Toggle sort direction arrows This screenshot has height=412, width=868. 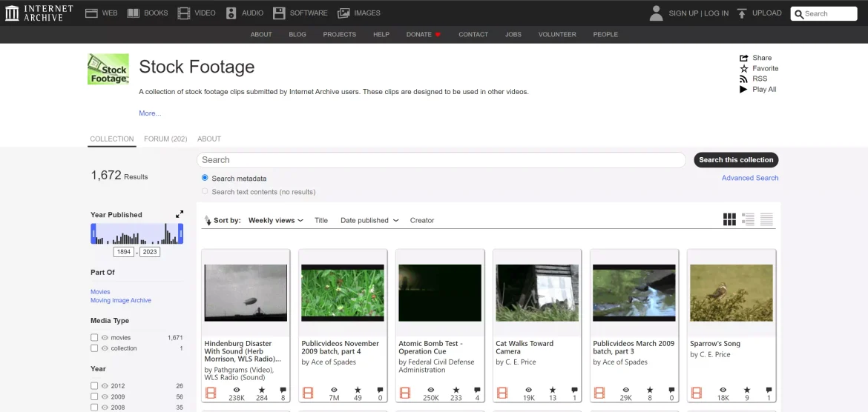pyautogui.click(x=208, y=220)
